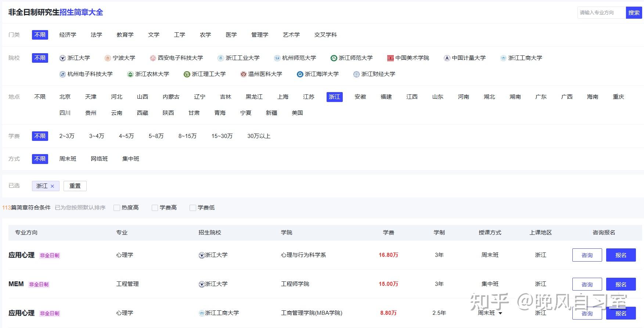644x328 pixels.
Task: Click 咨询 for 应用心理 16.80万 row
Action: (x=587, y=255)
